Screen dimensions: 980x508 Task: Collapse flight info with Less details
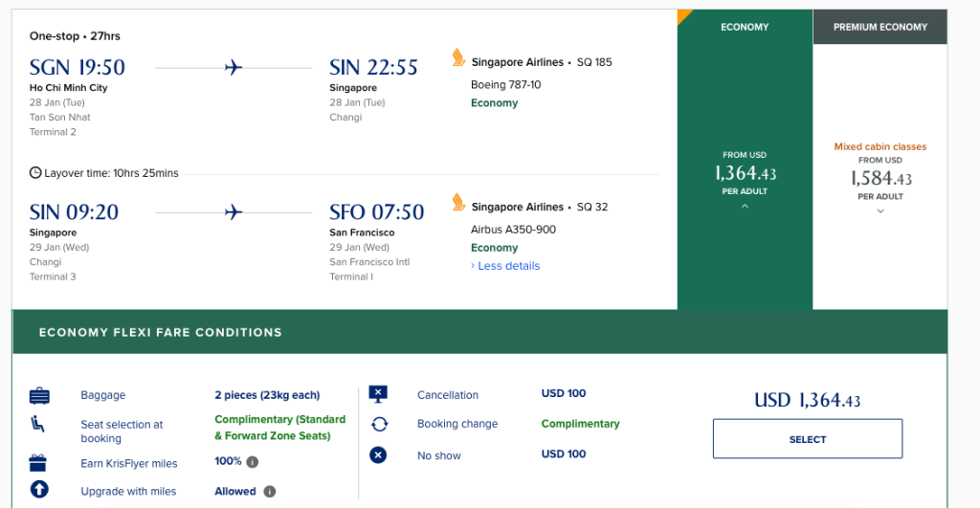505,266
